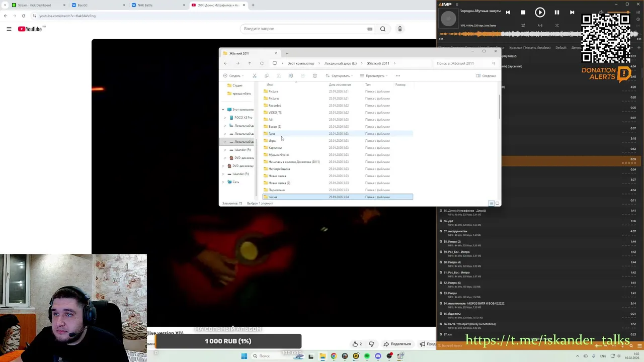Viewport: 644px width, 362px height.
Task: Skip to previous track in AIMP
Action: tap(508, 12)
